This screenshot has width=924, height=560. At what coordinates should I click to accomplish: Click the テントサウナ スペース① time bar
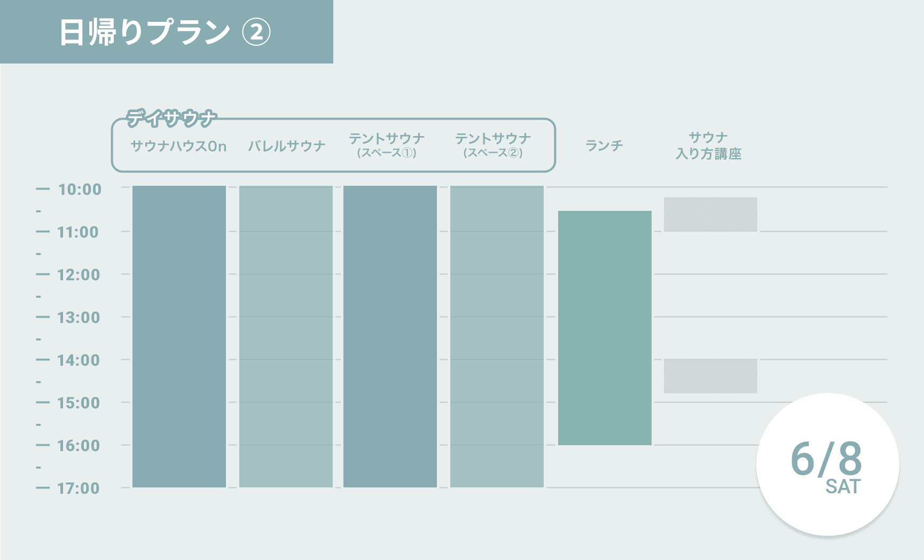[390, 336]
